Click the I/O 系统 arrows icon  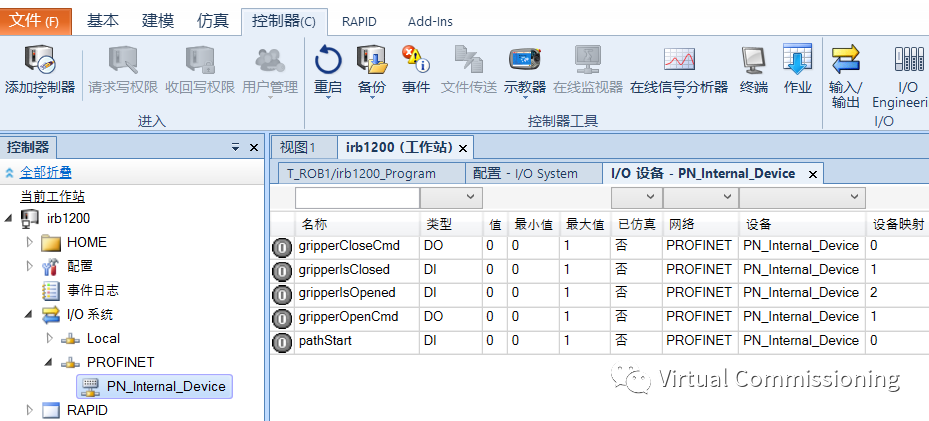click(51, 315)
